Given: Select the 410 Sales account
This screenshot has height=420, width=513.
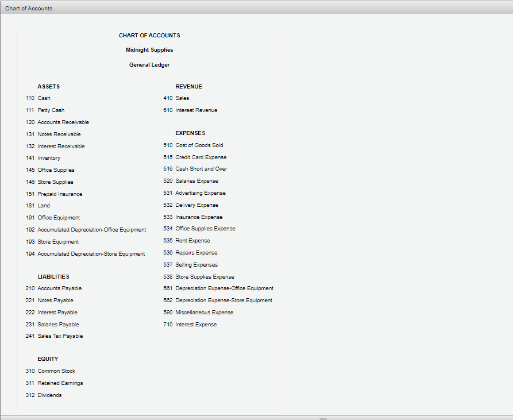Looking at the screenshot, I should click(176, 98).
